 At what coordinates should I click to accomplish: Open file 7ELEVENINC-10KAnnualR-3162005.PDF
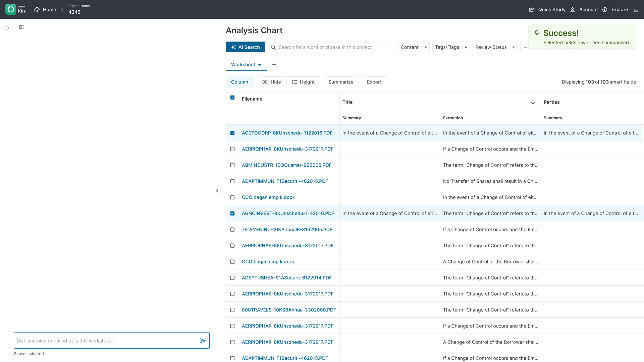pyautogui.click(x=287, y=230)
